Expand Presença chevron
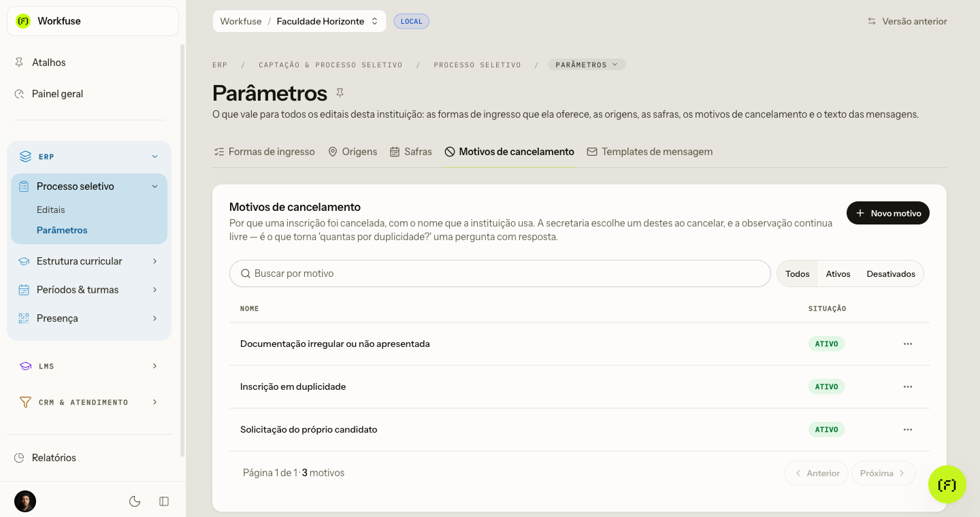Image resolution: width=980 pixels, height=517 pixels. pyautogui.click(x=155, y=318)
